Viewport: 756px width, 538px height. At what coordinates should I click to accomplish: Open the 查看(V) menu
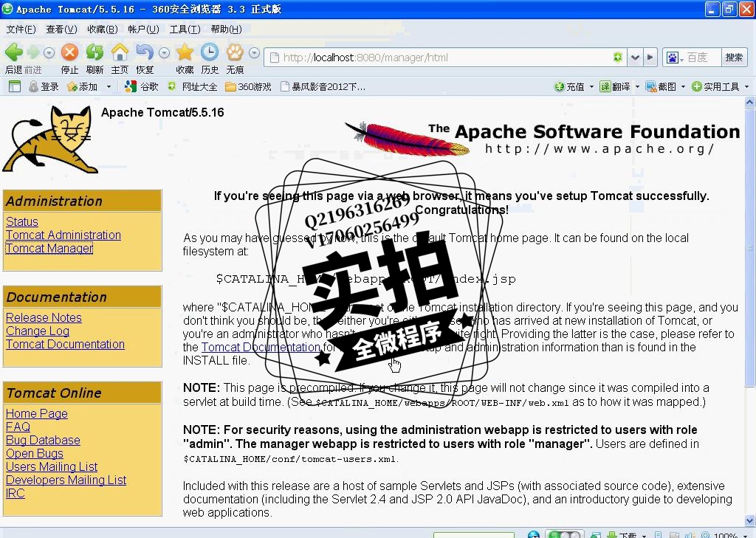tap(61, 30)
